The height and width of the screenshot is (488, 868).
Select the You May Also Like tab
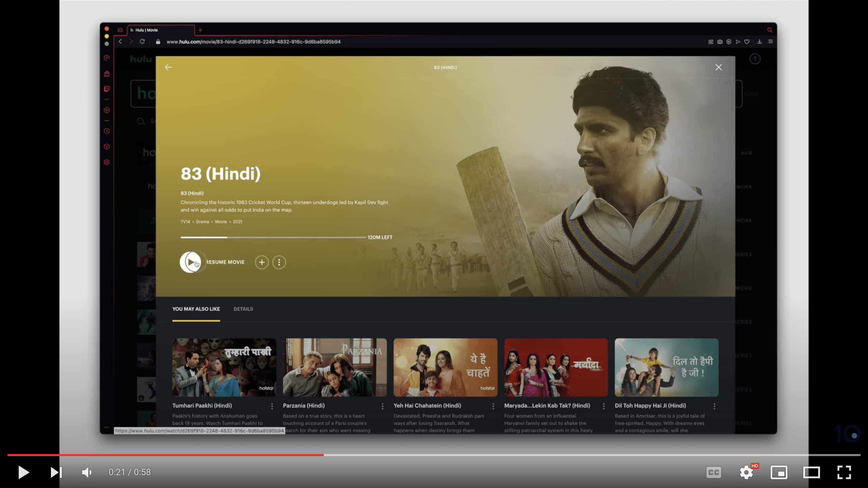pos(196,309)
